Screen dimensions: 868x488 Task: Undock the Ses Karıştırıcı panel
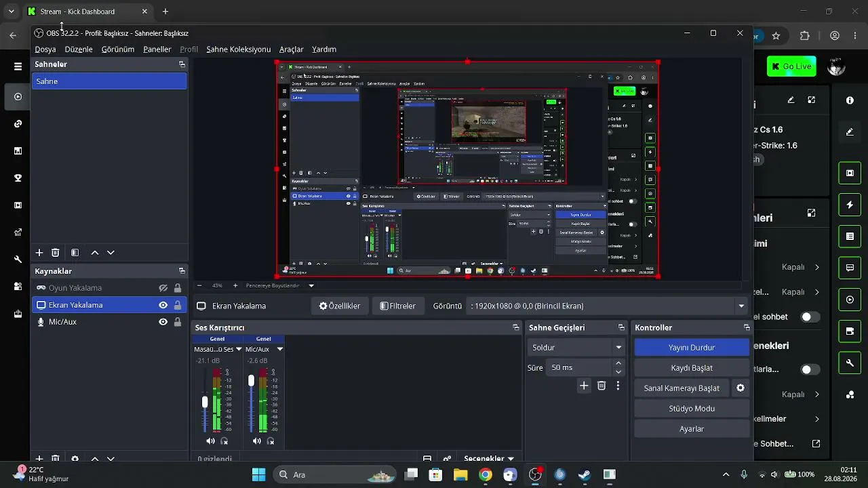pyautogui.click(x=516, y=327)
